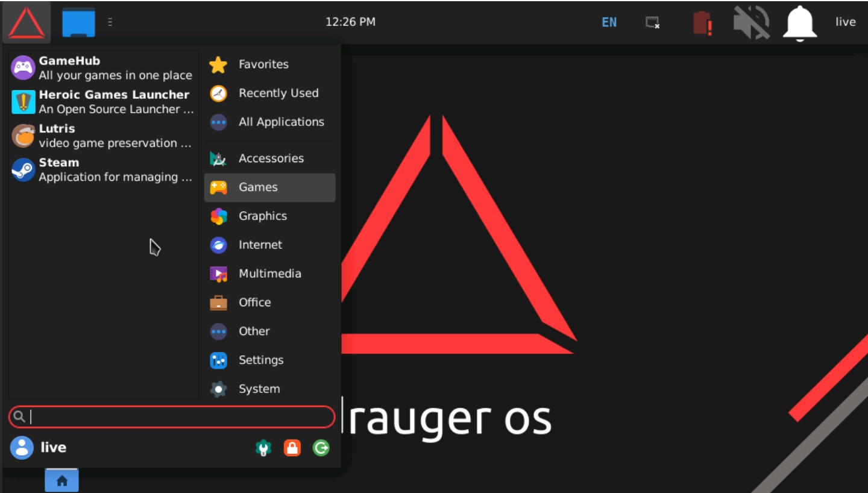Image resolution: width=868 pixels, height=493 pixels.
Task: Focus the menu search field
Action: pyautogui.click(x=175, y=416)
